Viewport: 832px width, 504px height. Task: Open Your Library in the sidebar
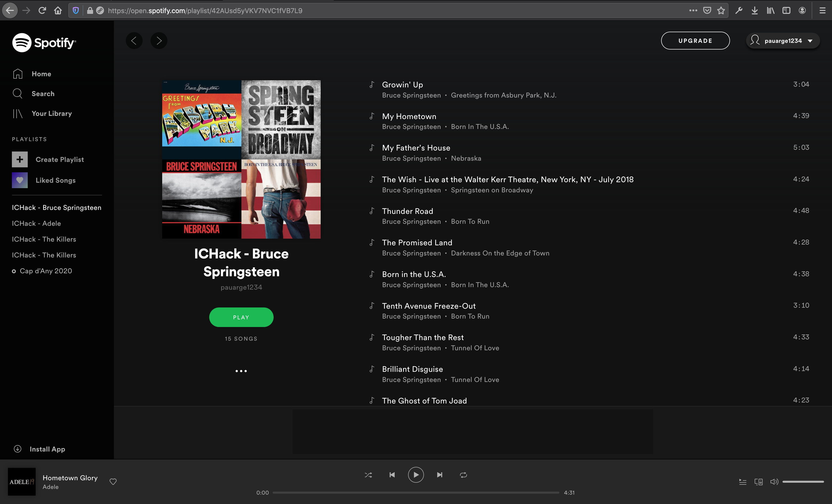click(51, 113)
